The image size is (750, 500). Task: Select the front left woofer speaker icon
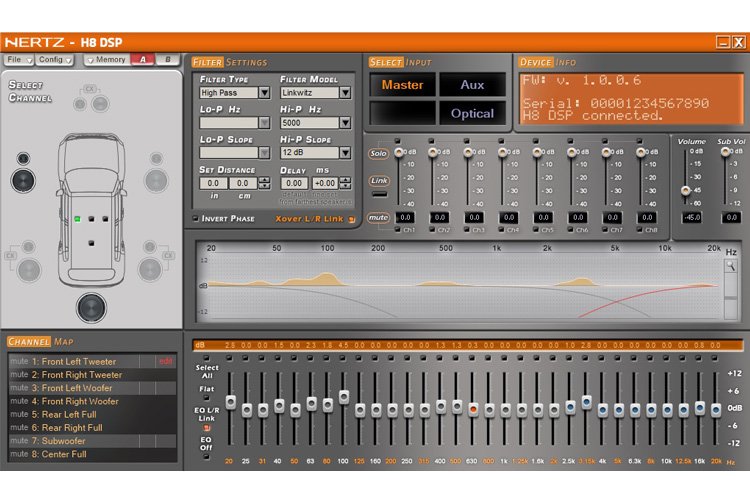pyautogui.click(x=21, y=180)
